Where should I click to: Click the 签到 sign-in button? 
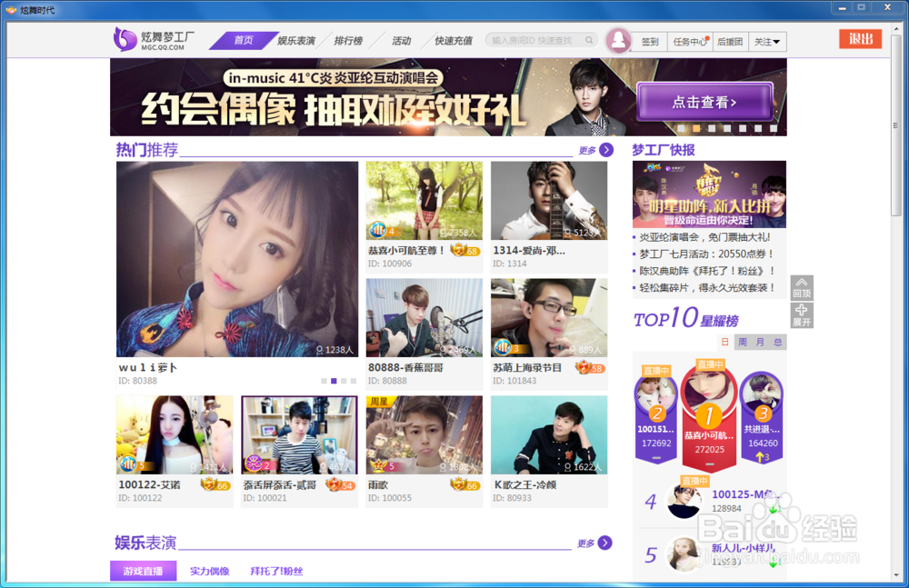tap(649, 42)
